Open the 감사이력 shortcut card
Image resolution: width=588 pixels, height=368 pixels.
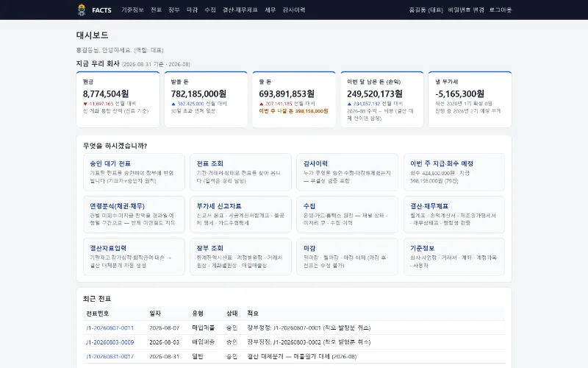coord(347,172)
